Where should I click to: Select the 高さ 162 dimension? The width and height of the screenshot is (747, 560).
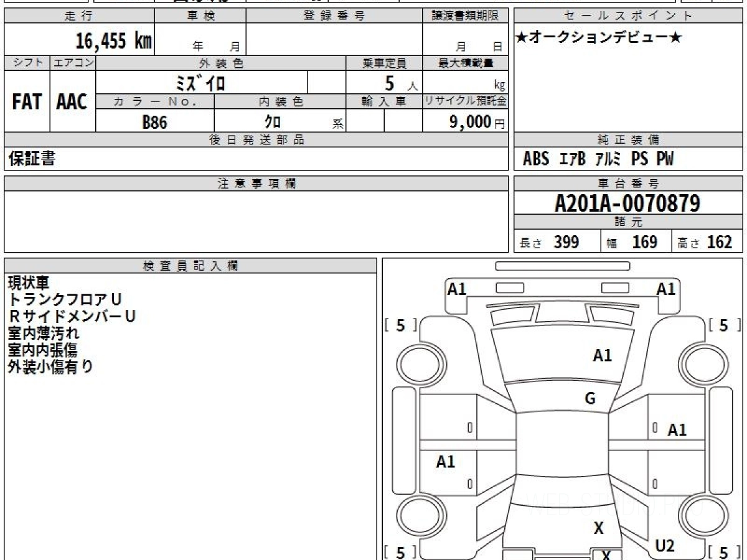click(x=705, y=242)
